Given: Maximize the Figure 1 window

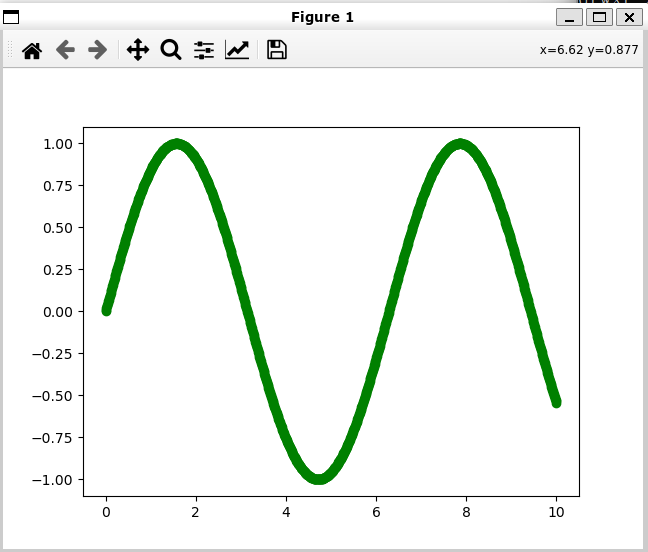Looking at the screenshot, I should point(599,17).
